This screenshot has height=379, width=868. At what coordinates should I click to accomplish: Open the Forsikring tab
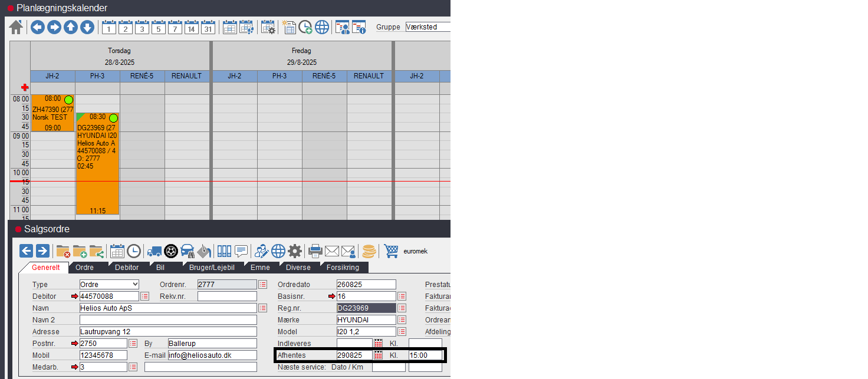coord(343,268)
